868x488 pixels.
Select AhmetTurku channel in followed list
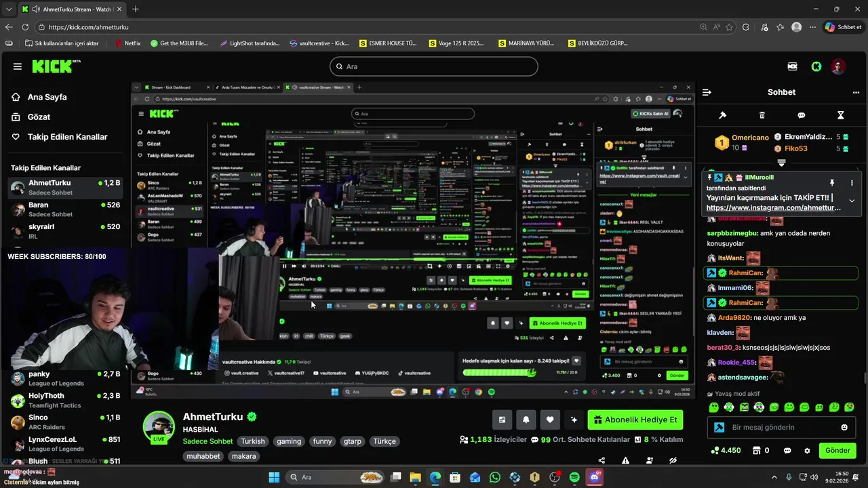coord(65,188)
